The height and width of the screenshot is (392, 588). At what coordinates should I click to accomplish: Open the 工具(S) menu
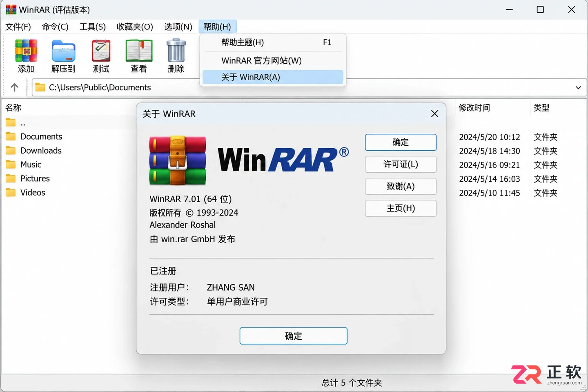[93, 27]
